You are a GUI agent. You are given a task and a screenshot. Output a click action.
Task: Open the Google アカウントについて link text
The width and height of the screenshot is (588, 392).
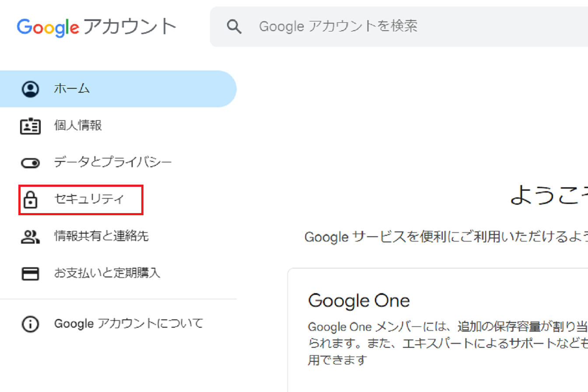129,324
